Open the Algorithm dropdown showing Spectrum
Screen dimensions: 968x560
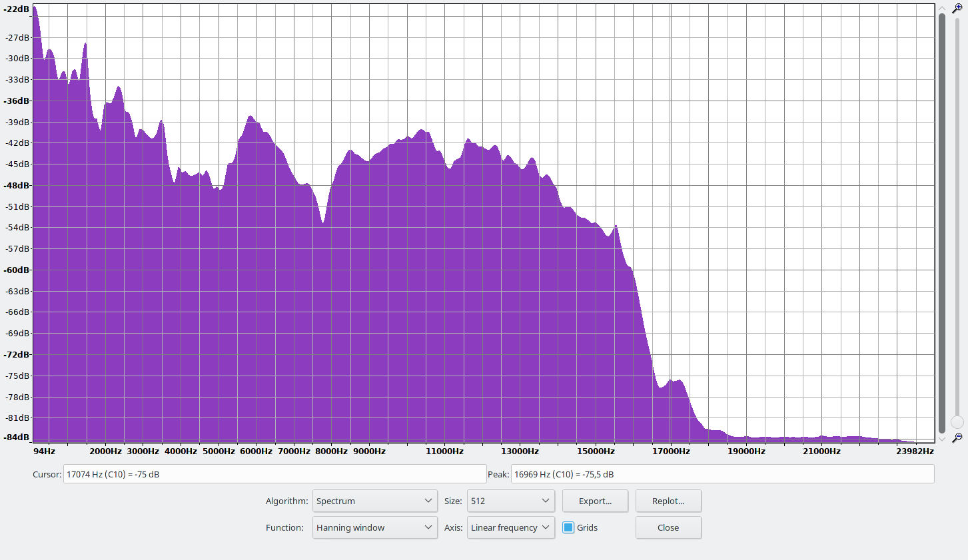(x=375, y=501)
